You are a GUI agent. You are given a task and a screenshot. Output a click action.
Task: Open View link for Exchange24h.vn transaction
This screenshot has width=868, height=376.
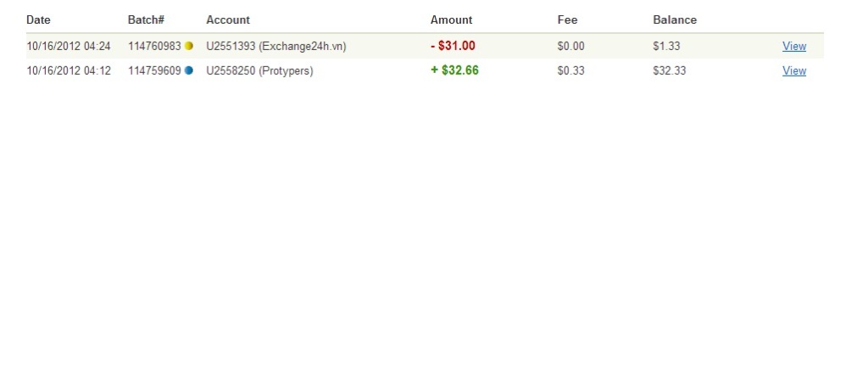[793, 46]
